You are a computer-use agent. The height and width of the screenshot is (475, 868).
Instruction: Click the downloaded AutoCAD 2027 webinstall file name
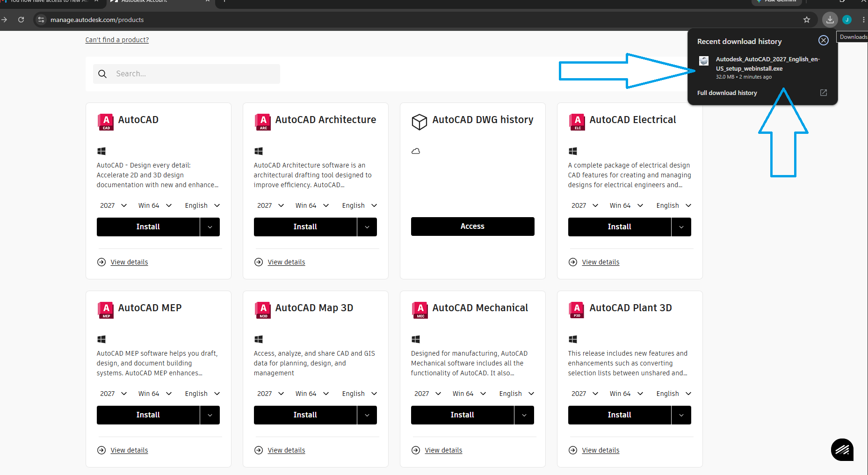coord(767,64)
